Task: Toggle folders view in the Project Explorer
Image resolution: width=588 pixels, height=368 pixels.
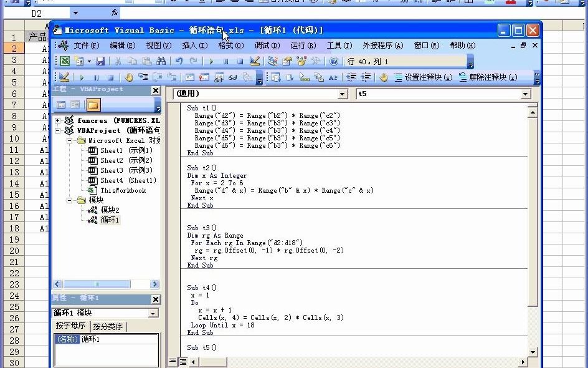Action: point(94,104)
